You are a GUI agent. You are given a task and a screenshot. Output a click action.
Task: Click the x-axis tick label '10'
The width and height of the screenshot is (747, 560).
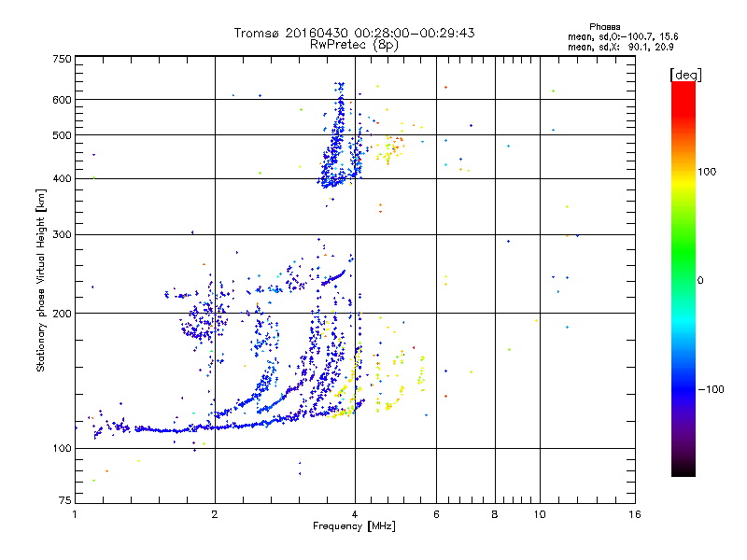pyautogui.click(x=540, y=514)
